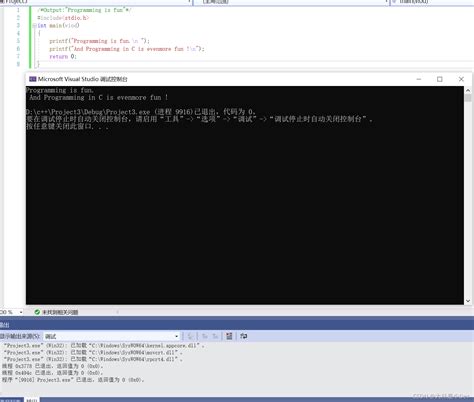Select the output tab at bottom
This screenshot has width=474, height=402.
pyautogui.click(x=32, y=400)
